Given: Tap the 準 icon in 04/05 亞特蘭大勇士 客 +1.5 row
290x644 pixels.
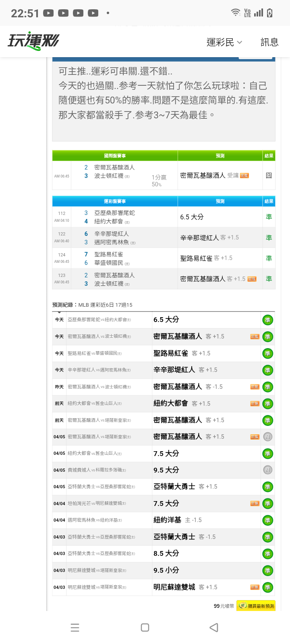Looking at the screenshot, I should click(267, 487).
